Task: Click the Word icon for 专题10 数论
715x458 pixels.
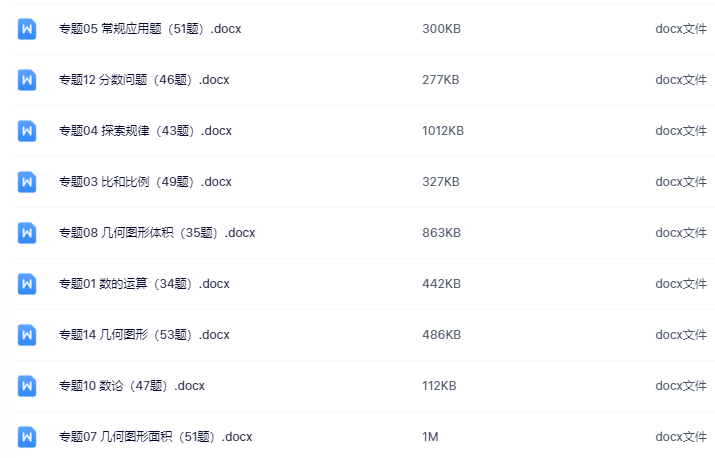Action: (x=27, y=386)
